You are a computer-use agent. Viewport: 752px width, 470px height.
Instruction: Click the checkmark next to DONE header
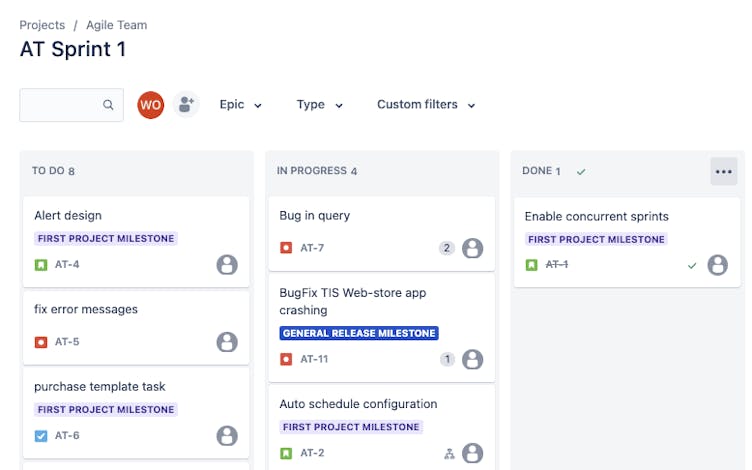[581, 171]
